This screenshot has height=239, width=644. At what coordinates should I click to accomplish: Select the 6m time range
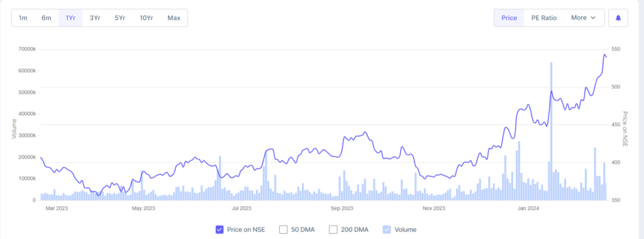(x=47, y=18)
